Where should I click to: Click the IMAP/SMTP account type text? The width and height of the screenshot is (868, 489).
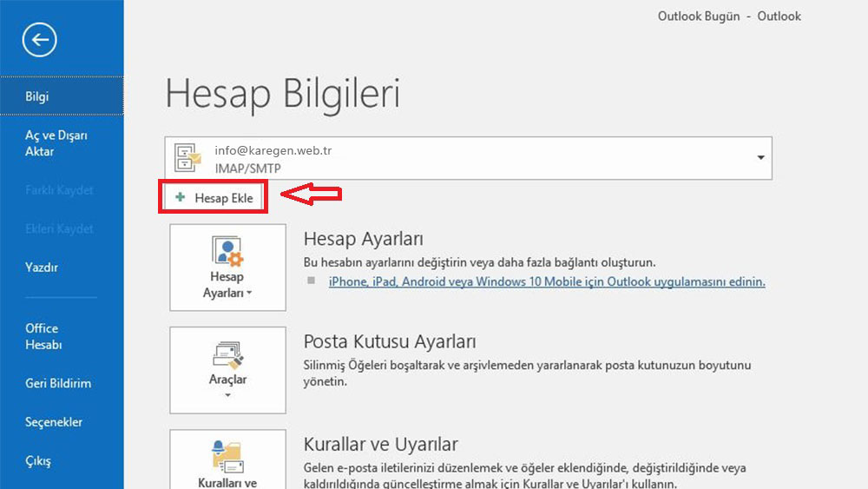pos(248,169)
